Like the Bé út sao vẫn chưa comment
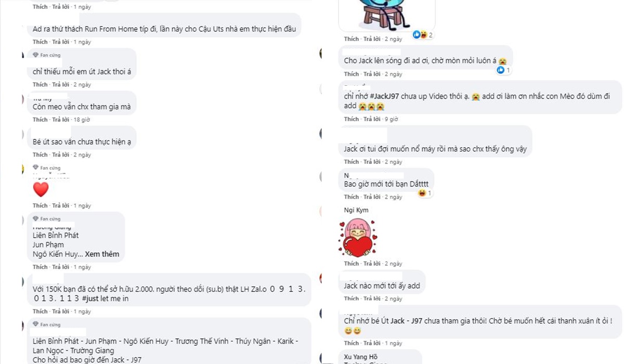The image size is (624, 364). coord(40,154)
